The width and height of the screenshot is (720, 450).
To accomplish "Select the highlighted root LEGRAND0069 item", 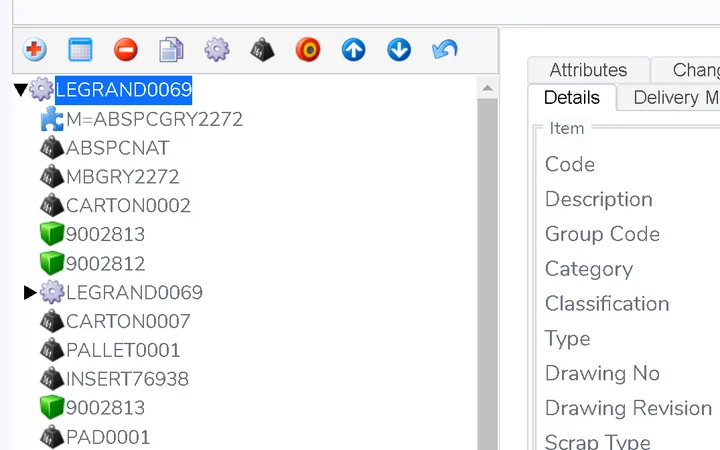I will pyautogui.click(x=124, y=90).
